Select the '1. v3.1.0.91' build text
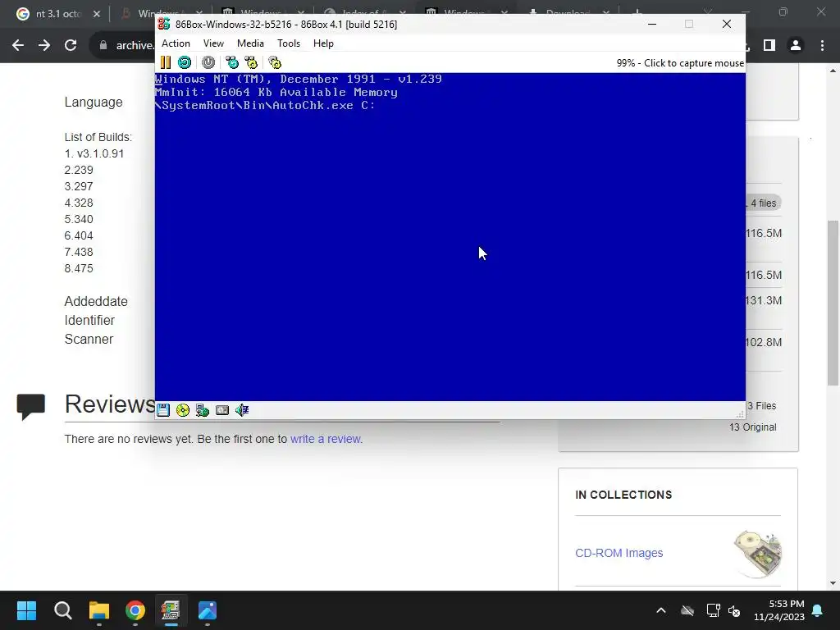840x630 pixels. pos(94,153)
